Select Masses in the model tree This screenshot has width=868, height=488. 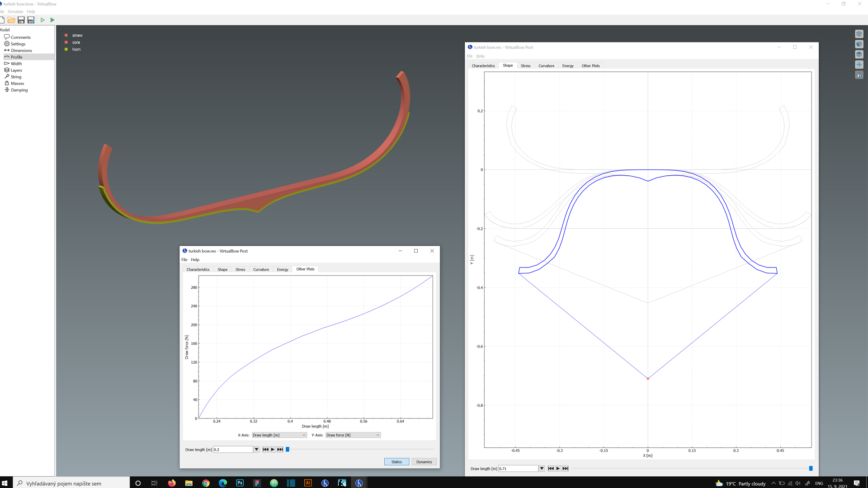[17, 84]
